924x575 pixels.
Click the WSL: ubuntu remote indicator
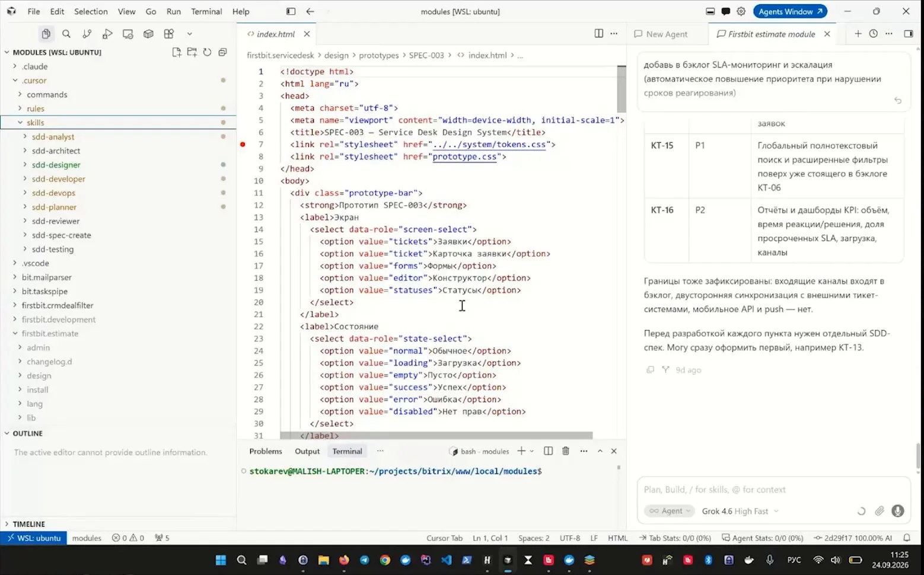[34, 538]
